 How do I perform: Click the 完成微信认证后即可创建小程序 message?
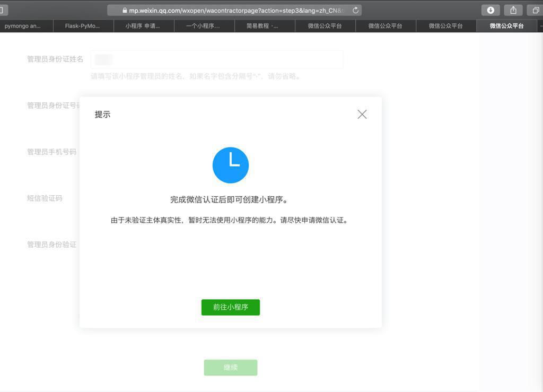point(230,200)
